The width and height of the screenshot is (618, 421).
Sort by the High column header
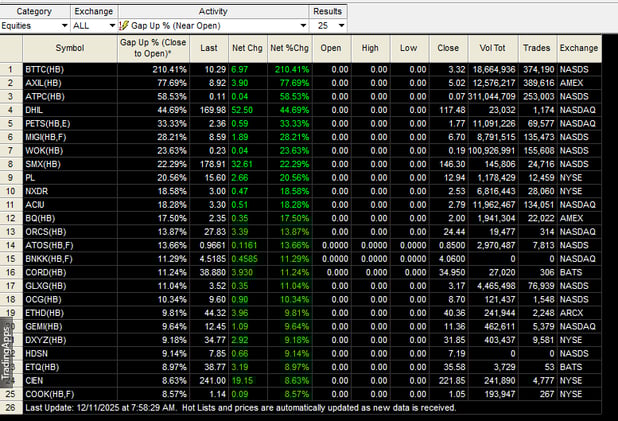click(370, 48)
